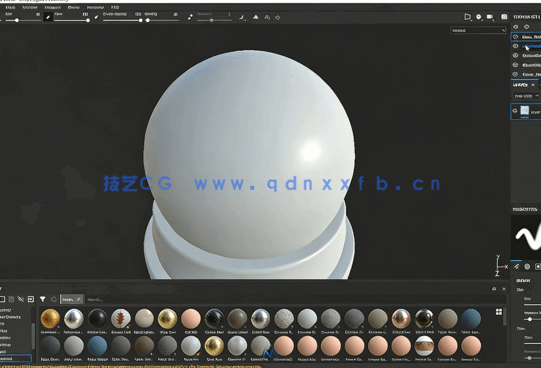Click the import arrow icon in the shelf toolbar
Screen dimensions: 541x368
coord(31,299)
